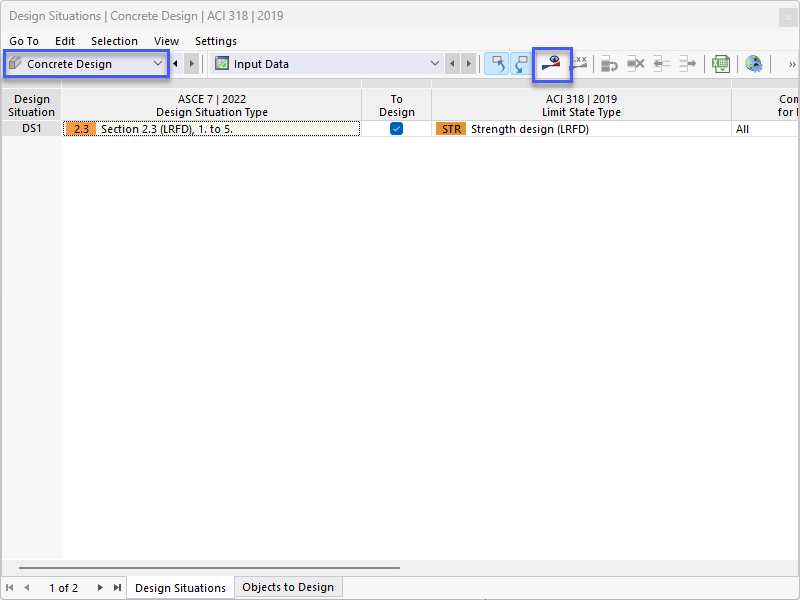Select the Section 2.3 (LRFD) cell
This screenshot has width=800, height=600.
tap(212, 129)
